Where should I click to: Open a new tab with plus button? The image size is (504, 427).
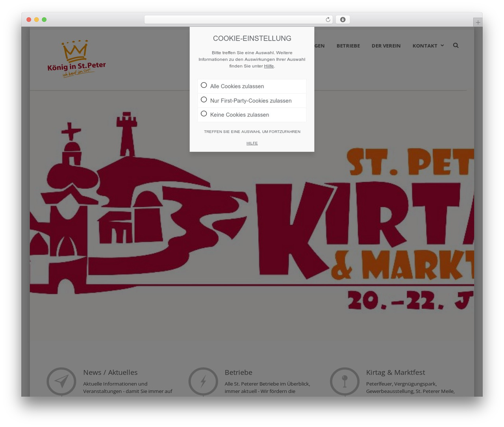pyautogui.click(x=478, y=22)
